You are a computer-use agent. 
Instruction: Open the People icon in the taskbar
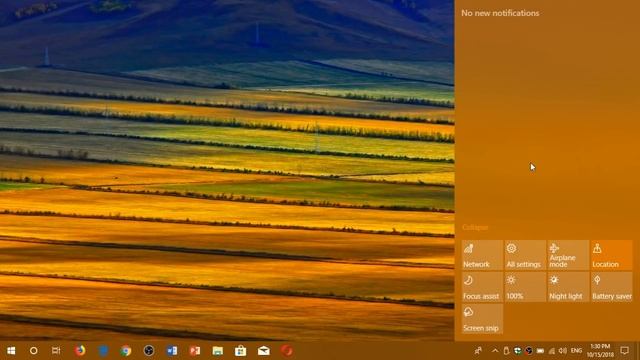[478, 351]
